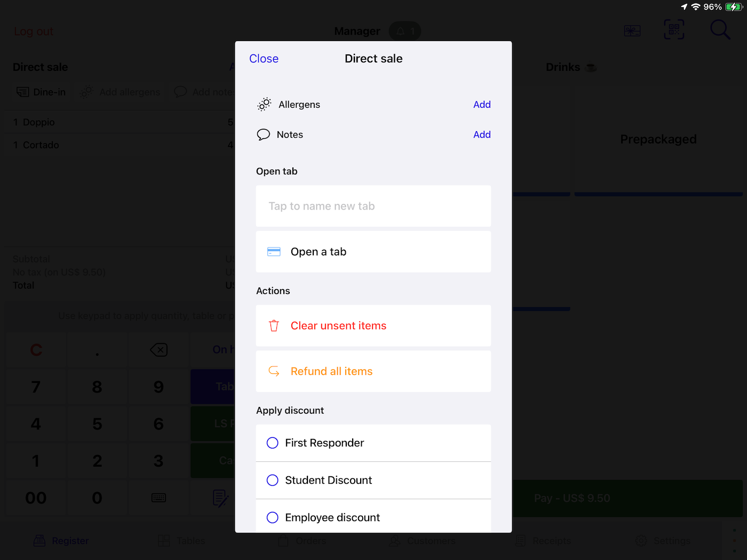Click the card icon beside Open a tab
Viewport: 747px width, 560px height.
coord(274,251)
